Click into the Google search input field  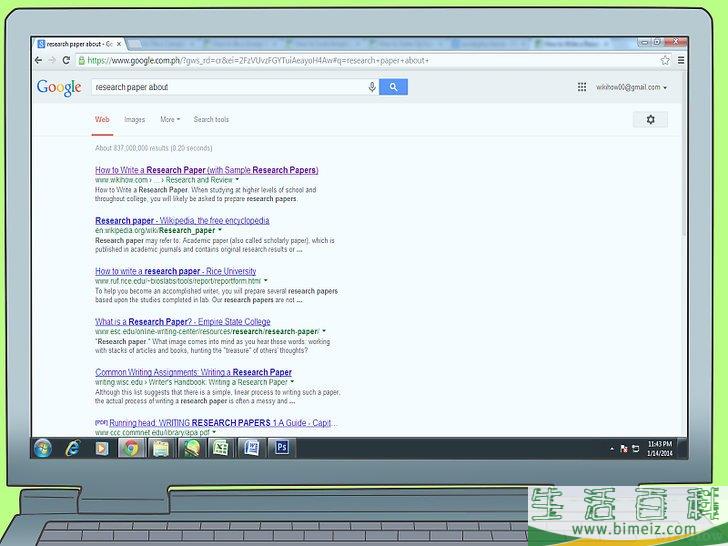click(229, 87)
